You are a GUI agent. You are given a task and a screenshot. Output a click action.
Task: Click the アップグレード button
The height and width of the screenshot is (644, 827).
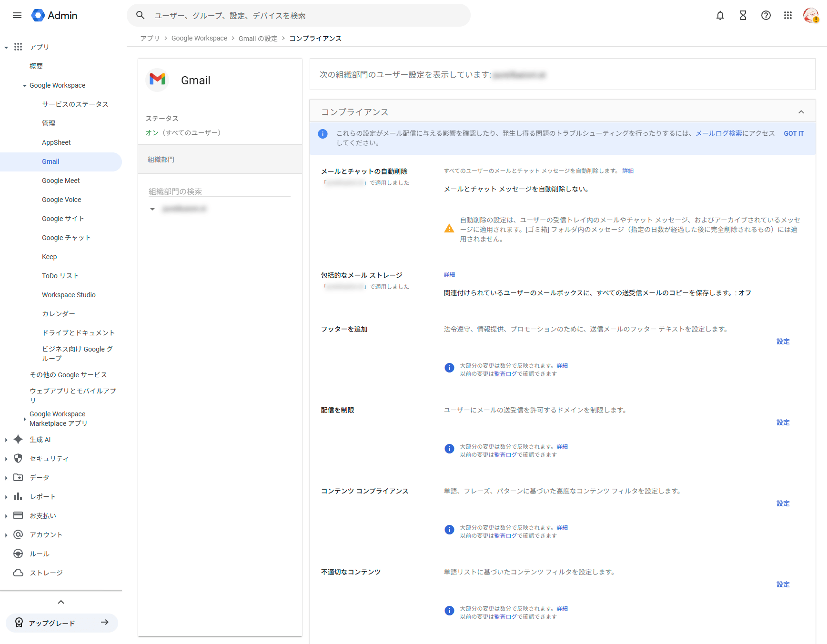pos(62,623)
